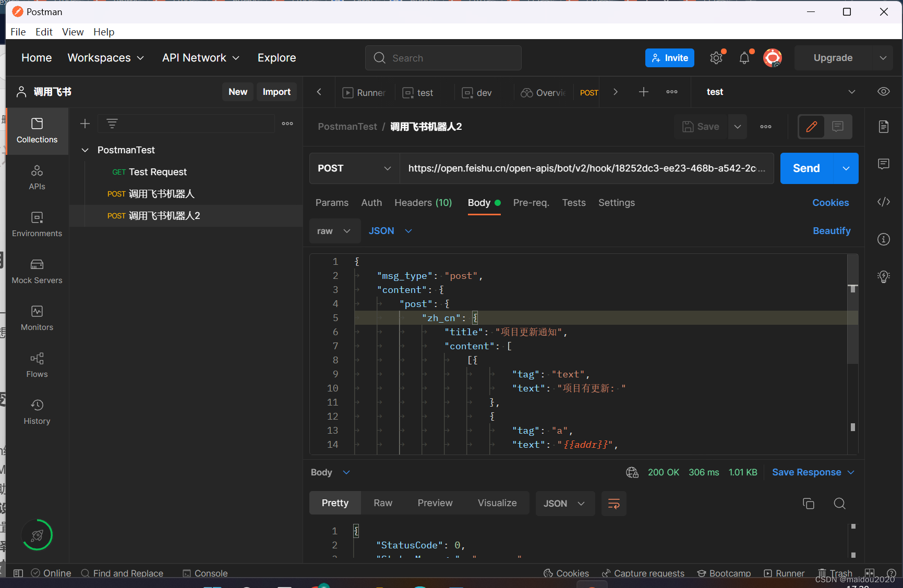The height and width of the screenshot is (588, 903).
Task: Click the network globe icon
Action: coord(632,472)
